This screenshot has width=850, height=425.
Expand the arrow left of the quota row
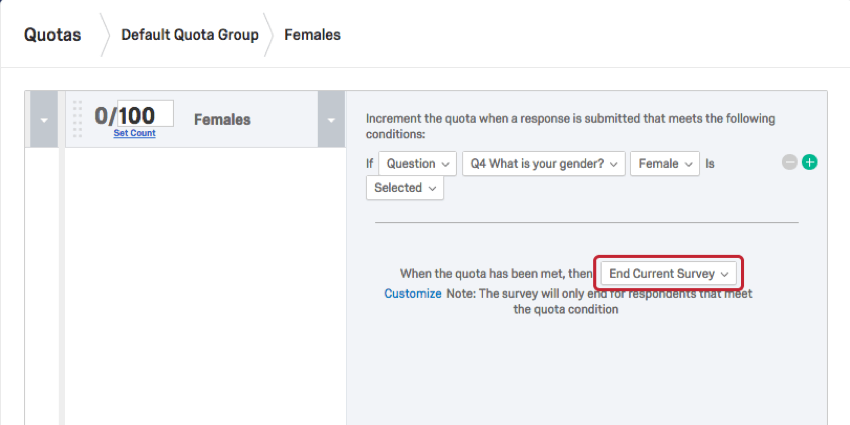click(44, 120)
